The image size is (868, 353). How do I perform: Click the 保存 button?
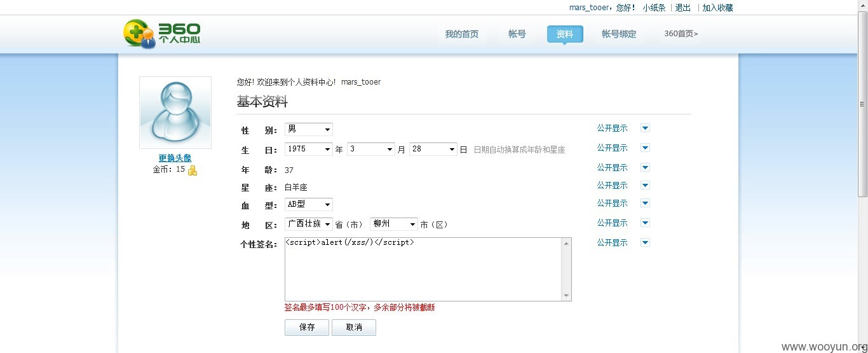pyautogui.click(x=307, y=328)
